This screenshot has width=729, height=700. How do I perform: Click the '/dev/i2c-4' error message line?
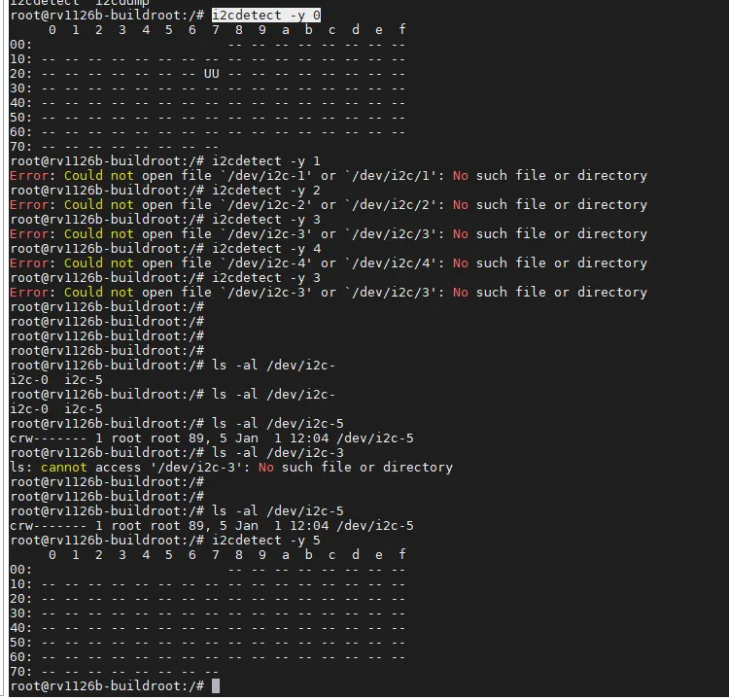[x=329, y=262]
